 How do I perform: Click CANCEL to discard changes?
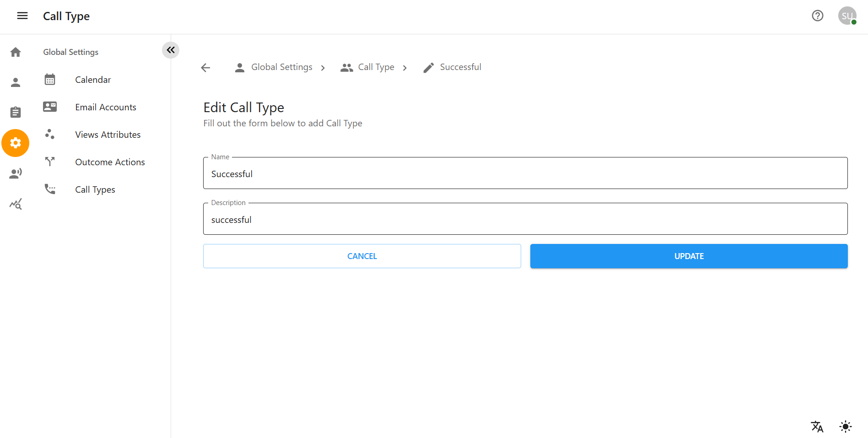(x=361, y=256)
